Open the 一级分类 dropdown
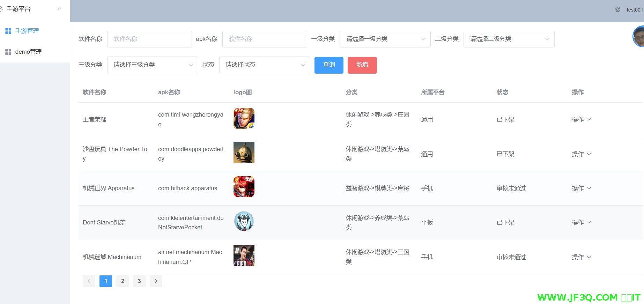This screenshot has width=644, height=304. [x=385, y=39]
